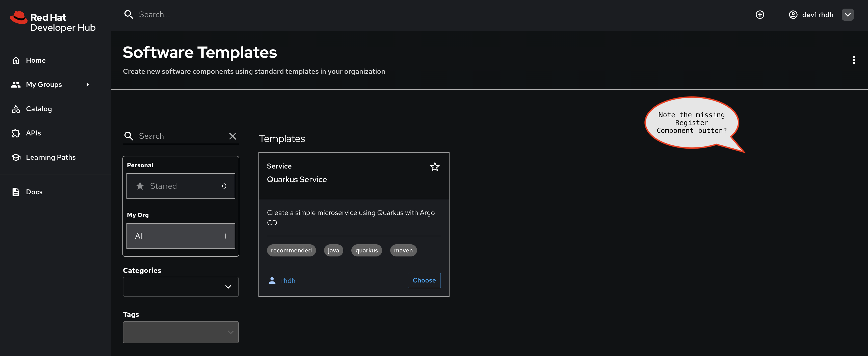
Task: Click the Tags dropdown chevron
Action: [230, 333]
